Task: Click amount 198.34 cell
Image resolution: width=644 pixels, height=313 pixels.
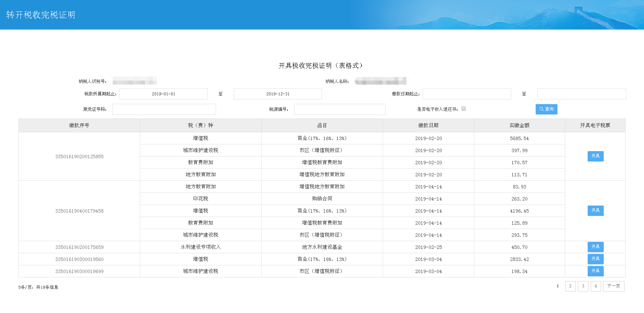Action: pyautogui.click(x=520, y=271)
